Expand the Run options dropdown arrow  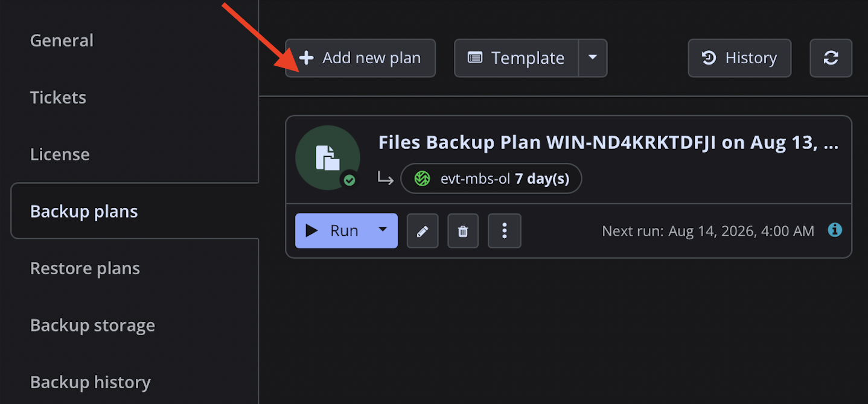383,230
